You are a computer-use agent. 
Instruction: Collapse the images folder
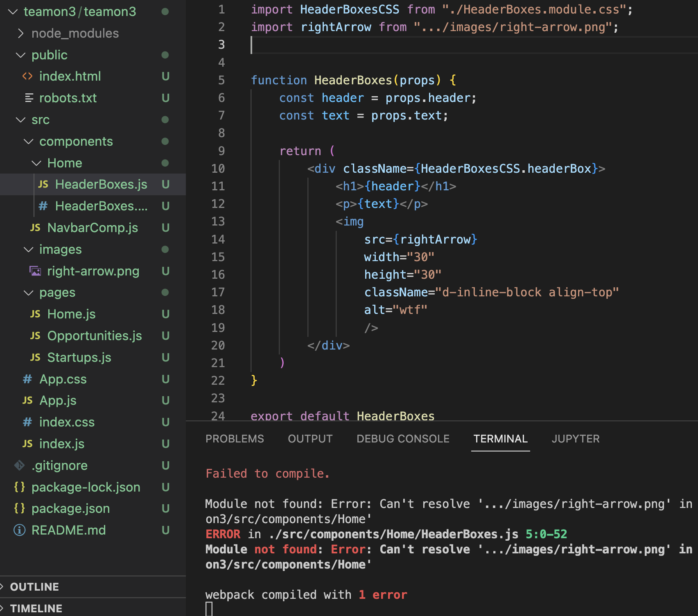click(x=29, y=249)
